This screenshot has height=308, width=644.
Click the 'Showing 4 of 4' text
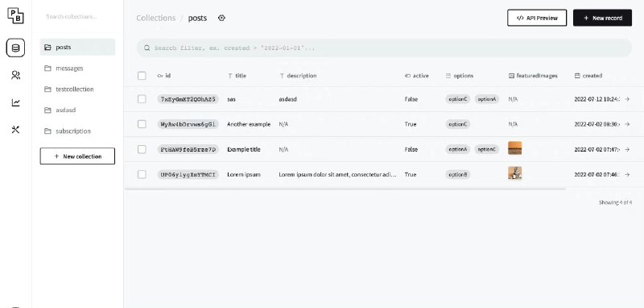(615, 202)
